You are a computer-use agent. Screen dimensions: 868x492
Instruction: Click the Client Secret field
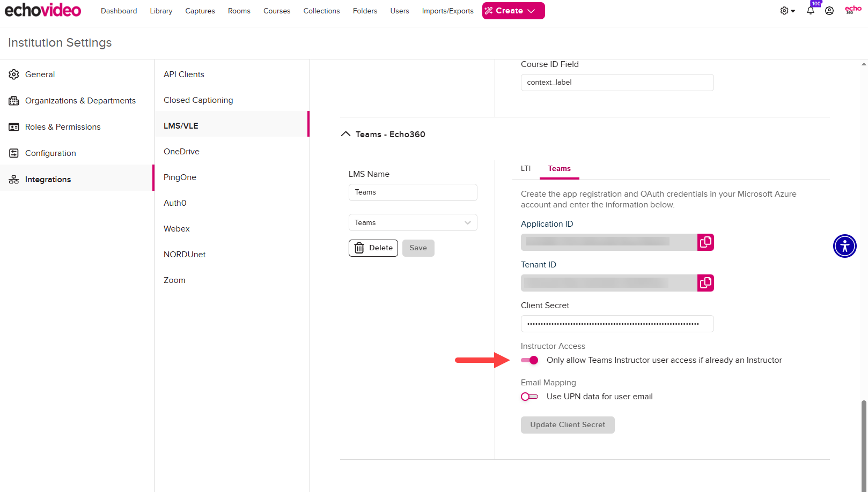(617, 324)
